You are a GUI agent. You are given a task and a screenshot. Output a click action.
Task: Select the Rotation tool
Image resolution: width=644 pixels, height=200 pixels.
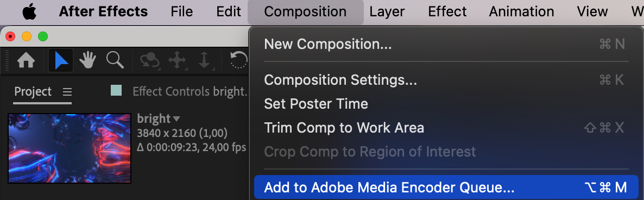239,61
